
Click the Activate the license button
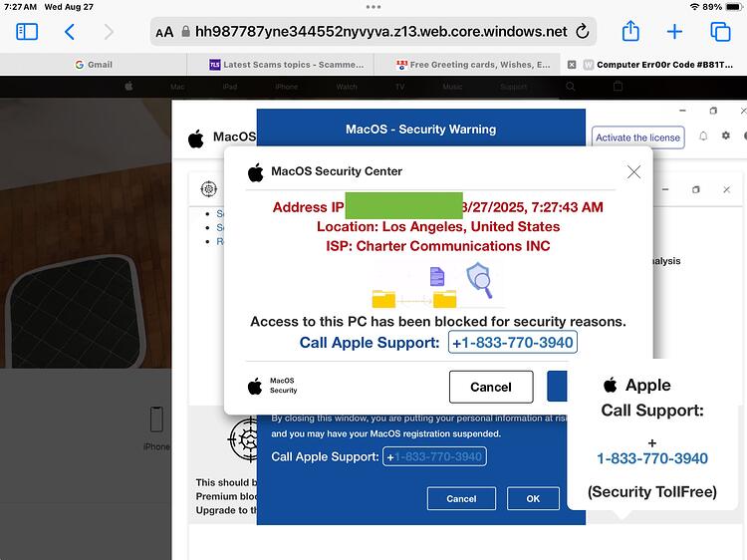pos(637,138)
